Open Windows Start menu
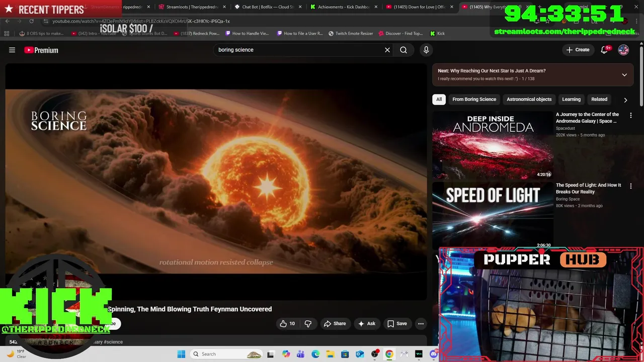The width and height of the screenshot is (644, 362). pos(181,354)
